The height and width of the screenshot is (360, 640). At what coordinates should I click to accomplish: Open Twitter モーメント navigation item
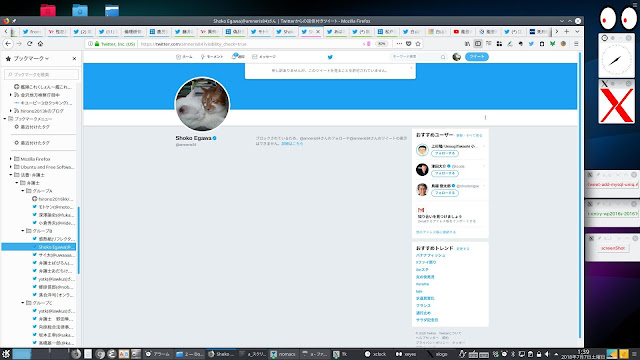[212, 57]
